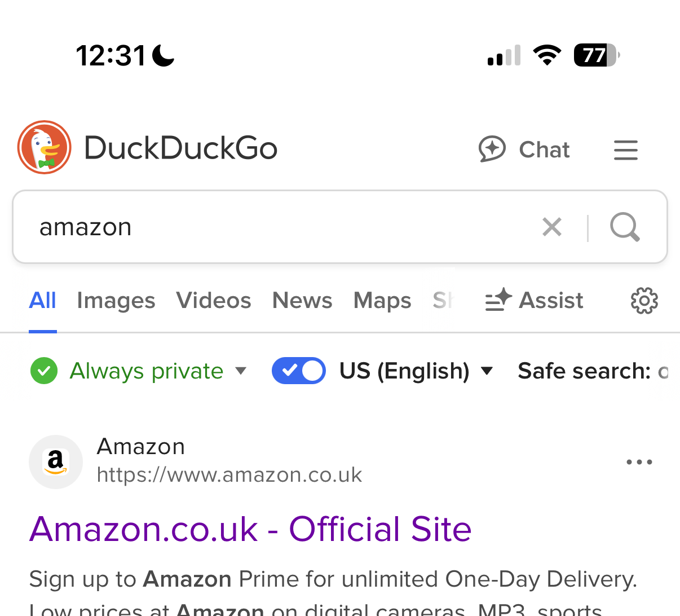Clear the search box with X
Screen dimensions: 680x616
point(552,227)
